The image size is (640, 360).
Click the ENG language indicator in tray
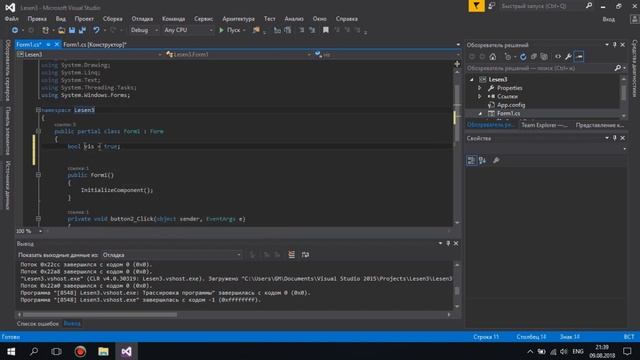[578, 351]
